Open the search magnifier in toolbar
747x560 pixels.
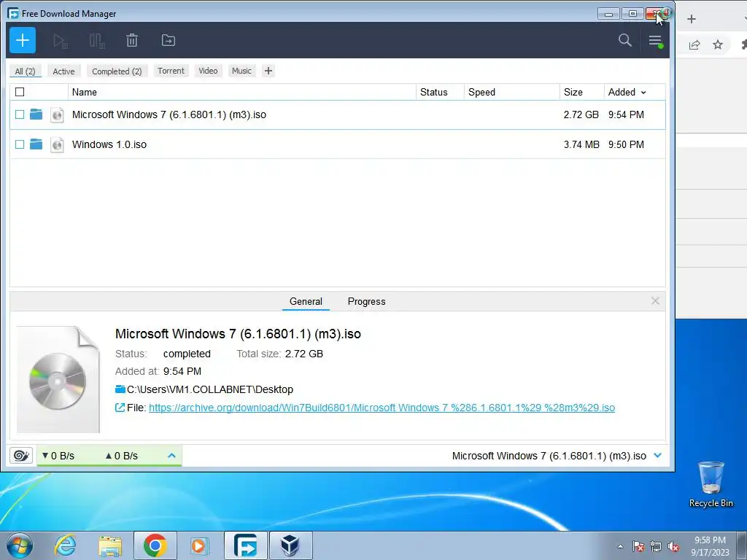click(x=625, y=40)
